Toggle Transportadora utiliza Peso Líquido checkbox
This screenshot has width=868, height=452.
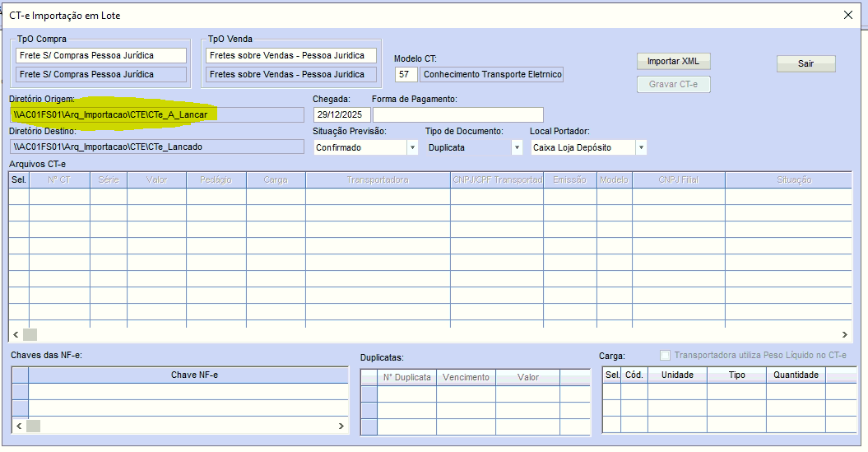click(x=666, y=356)
